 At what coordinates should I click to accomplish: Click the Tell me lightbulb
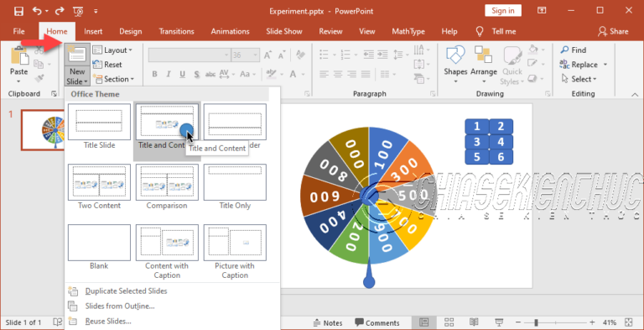[480, 31]
